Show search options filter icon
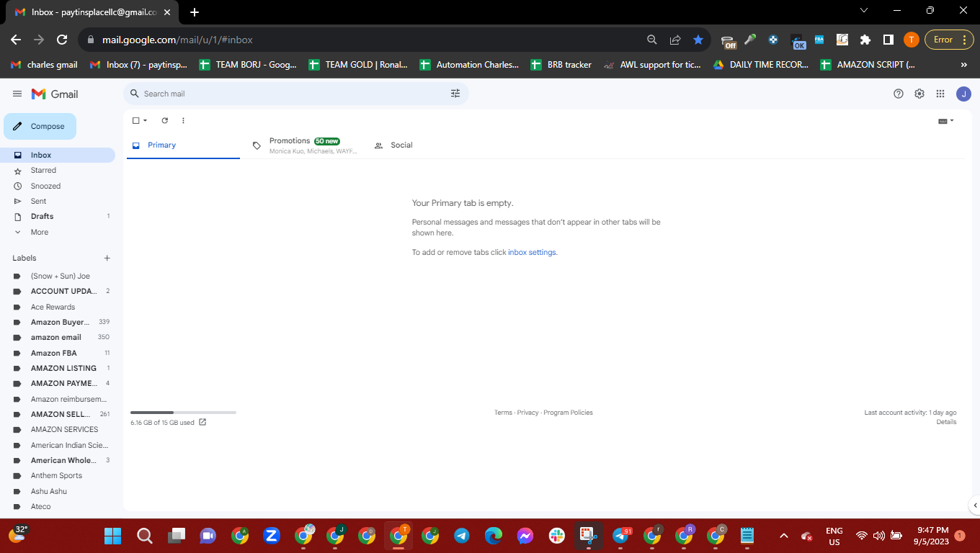Viewport: 980px width, 553px height. pyautogui.click(x=455, y=94)
